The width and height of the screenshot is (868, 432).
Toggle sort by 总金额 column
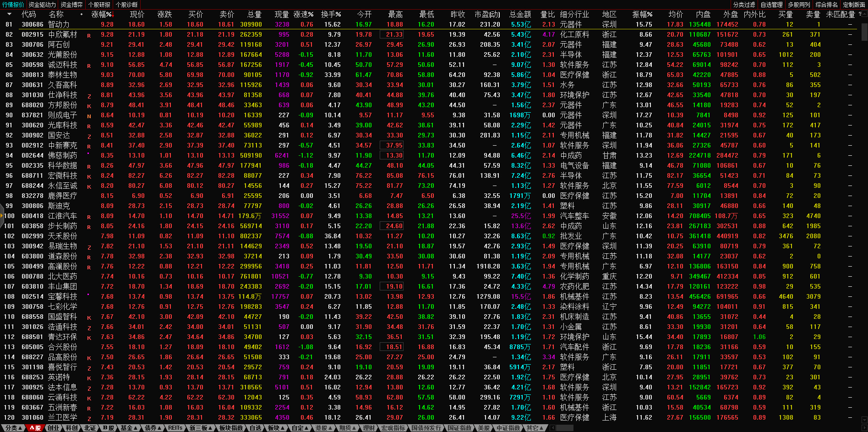tap(520, 14)
